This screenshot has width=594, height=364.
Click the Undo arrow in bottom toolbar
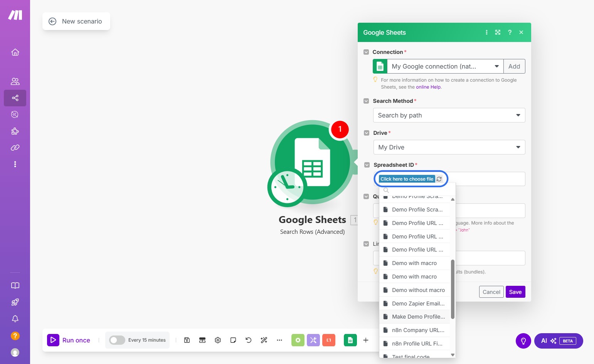point(249,340)
